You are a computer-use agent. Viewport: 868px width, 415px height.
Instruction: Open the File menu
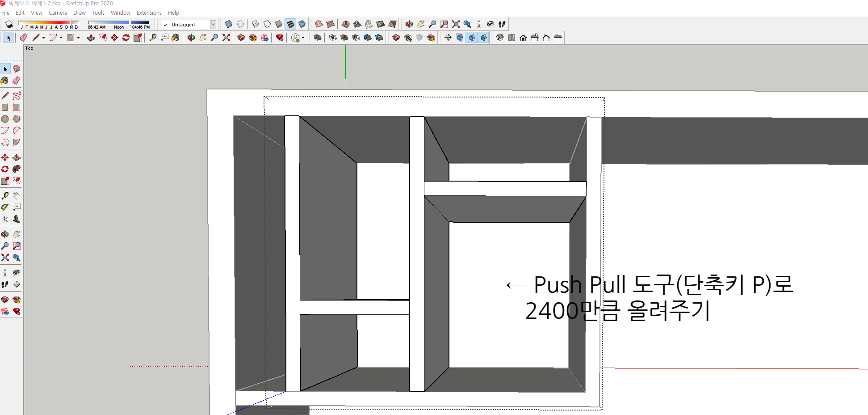pos(5,13)
